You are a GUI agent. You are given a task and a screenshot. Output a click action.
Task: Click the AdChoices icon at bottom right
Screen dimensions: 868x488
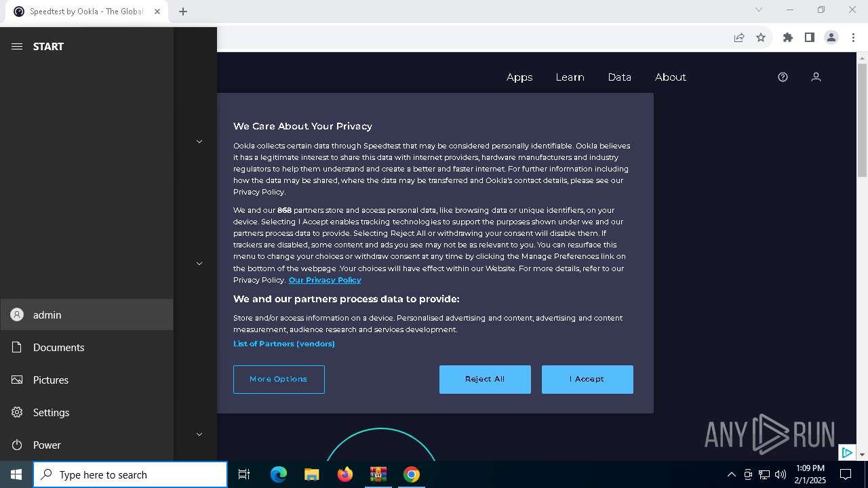pos(847,453)
